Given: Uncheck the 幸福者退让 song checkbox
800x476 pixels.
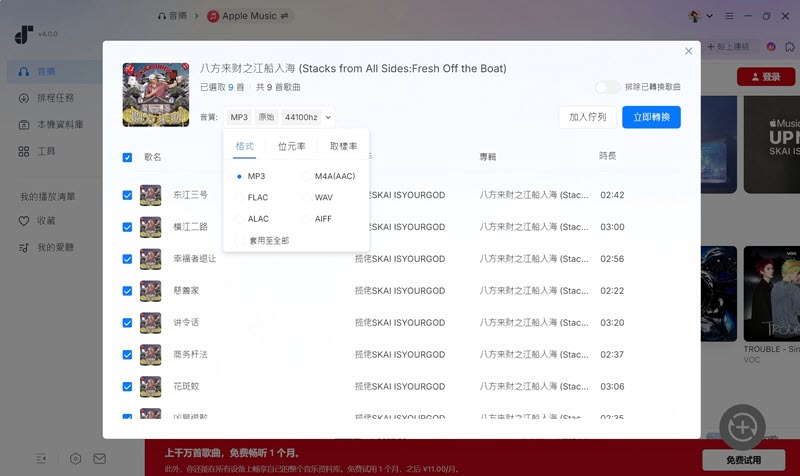Looking at the screenshot, I should (127, 259).
